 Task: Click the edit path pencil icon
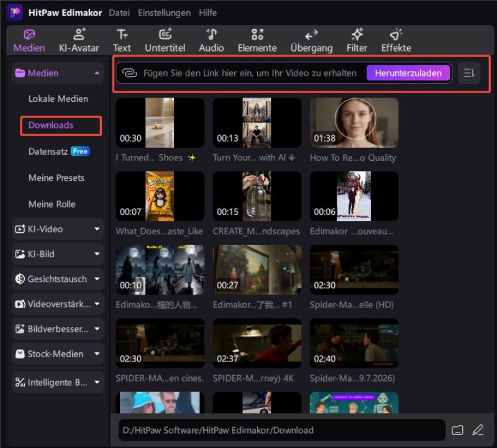point(478,430)
